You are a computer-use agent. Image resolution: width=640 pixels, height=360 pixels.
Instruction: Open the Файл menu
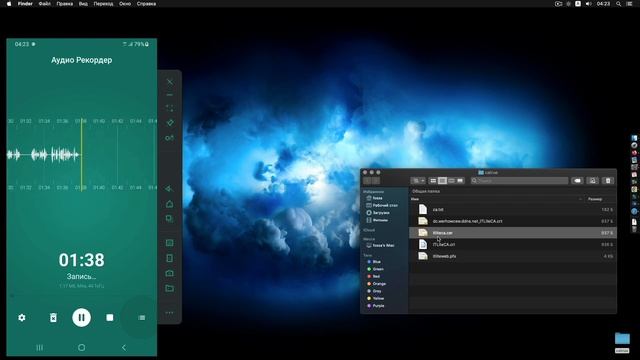[x=44, y=4]
